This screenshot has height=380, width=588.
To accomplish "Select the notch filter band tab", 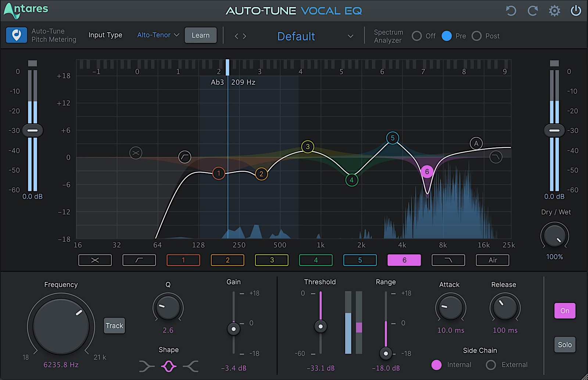I will pyautogui.click(x=95, y=260).
